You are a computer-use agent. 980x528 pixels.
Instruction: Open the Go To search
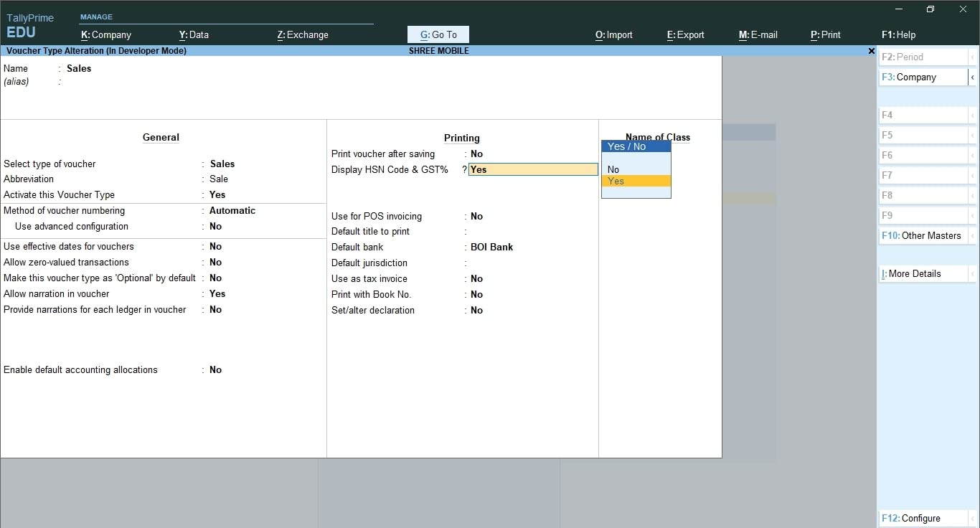click(x=438, y=34)
